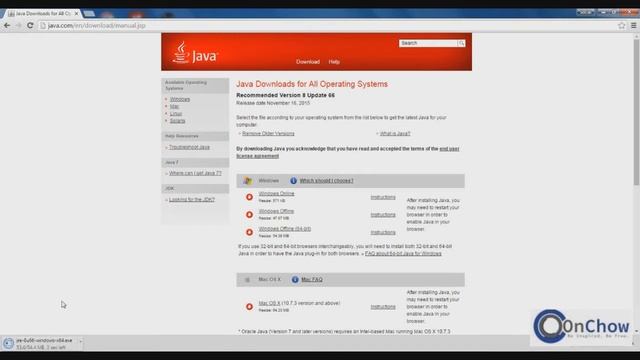Click the red download icon beside Windows Offline 47 MB
The image size is (640, 360).
tap(249, 215)
